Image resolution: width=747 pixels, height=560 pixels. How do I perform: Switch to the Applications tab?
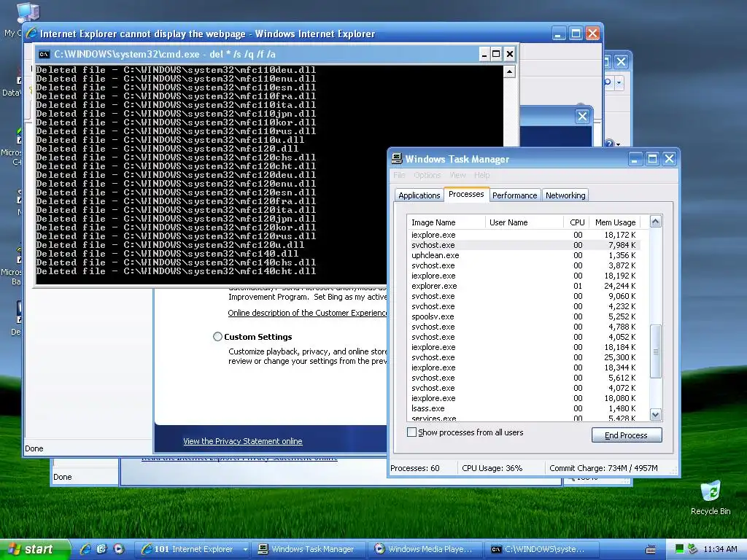tap(419, 195)
